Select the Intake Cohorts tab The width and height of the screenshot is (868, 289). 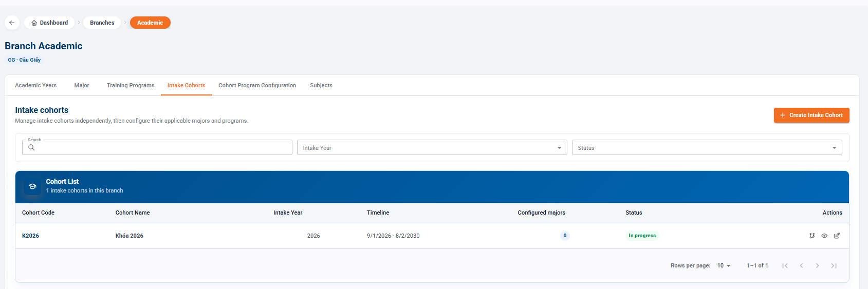coord(186,85)
